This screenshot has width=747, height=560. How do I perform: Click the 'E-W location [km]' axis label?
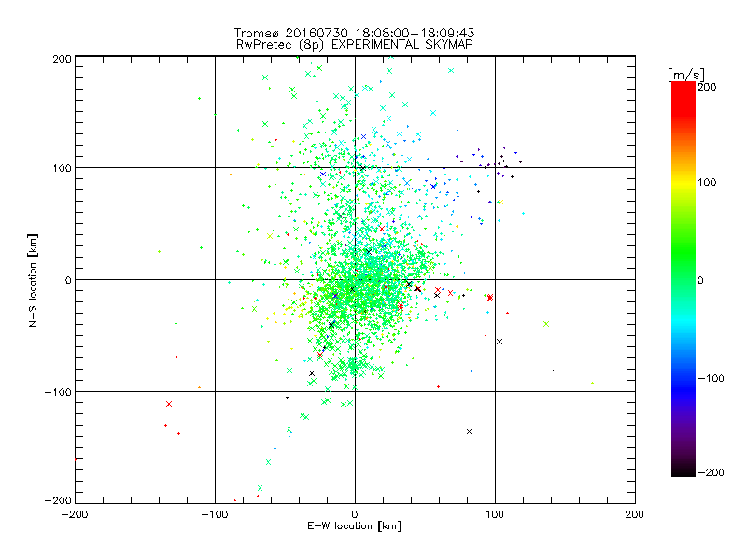click(x=354, y=525)
